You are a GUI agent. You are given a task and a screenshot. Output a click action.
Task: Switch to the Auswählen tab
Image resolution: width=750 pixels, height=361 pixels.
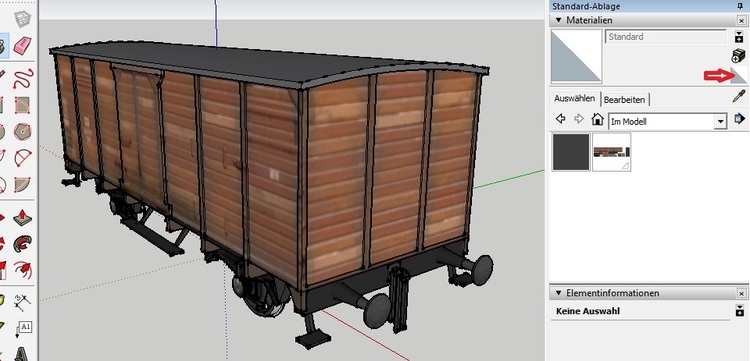pyautogui.click(x=574, y=98)
